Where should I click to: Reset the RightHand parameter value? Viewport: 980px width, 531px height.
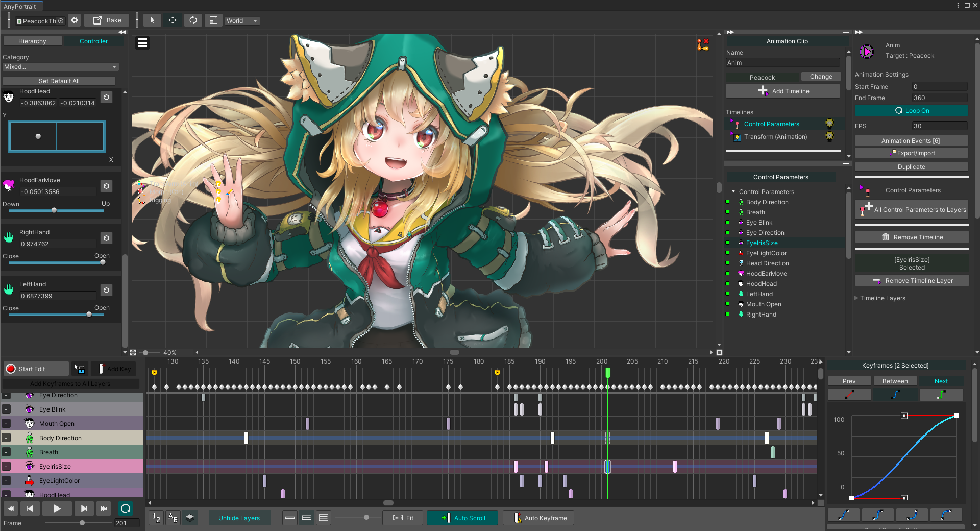pos(106,238)
